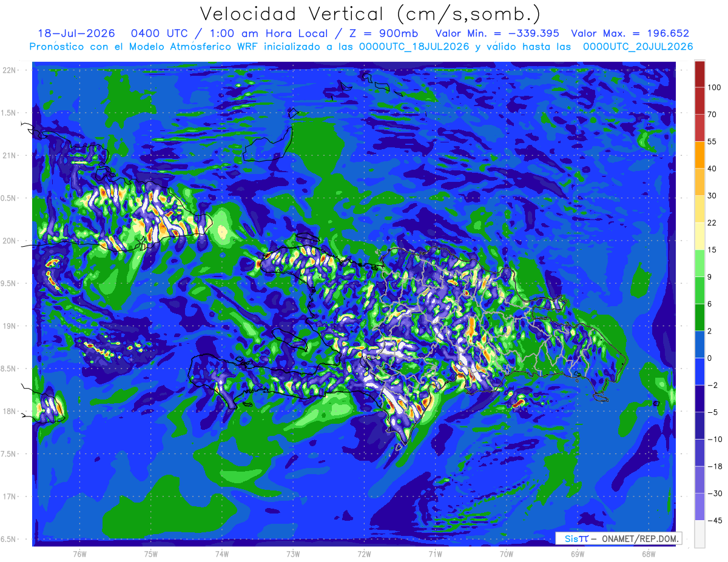Screen dimensions: 728x562
Task: Click the color bar segment between -10 and -5
Action: pyautogui.click(x=699, y=426)
